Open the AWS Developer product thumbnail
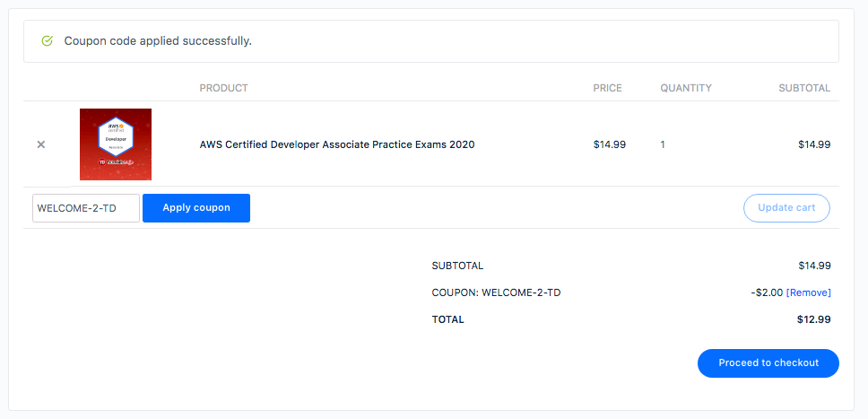This screenshot has width=868, height=419. pos(116,144)
